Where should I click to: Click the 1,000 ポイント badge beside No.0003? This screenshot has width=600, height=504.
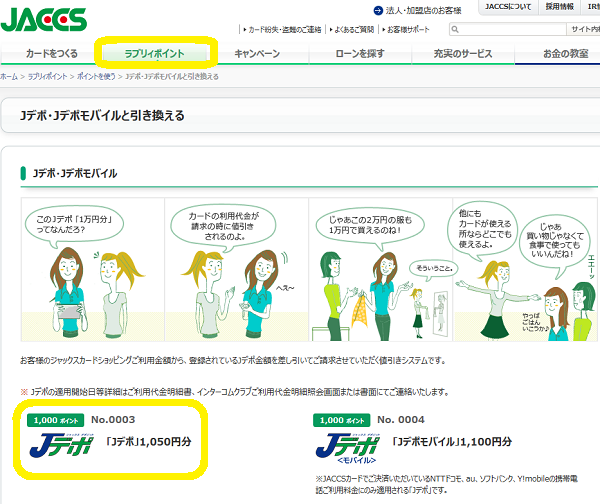[x=55, y=420]
